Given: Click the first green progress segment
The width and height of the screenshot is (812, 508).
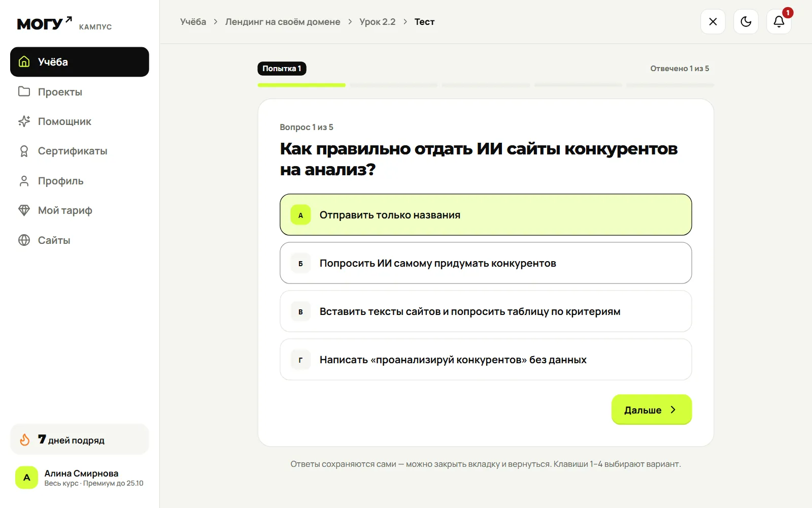Looking at the screenshot, I should [x=301, y=85].
